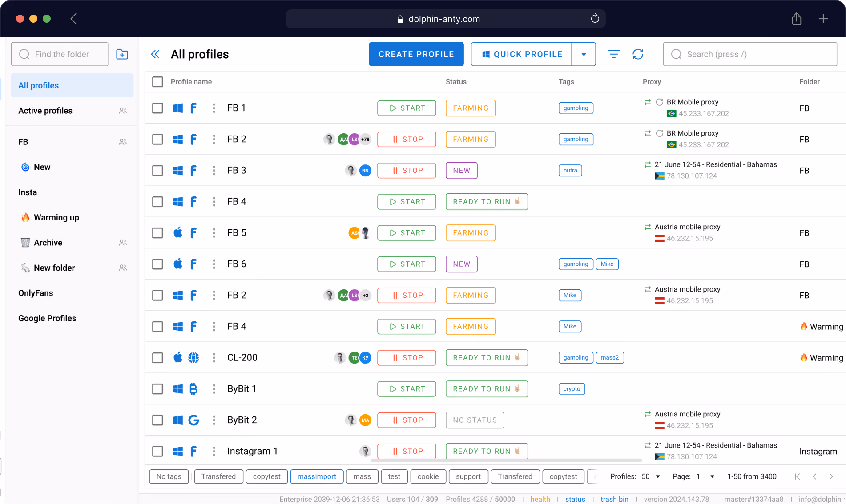
Task: Check the FB 3 profile checkbox
Action: tap(157, 170)
